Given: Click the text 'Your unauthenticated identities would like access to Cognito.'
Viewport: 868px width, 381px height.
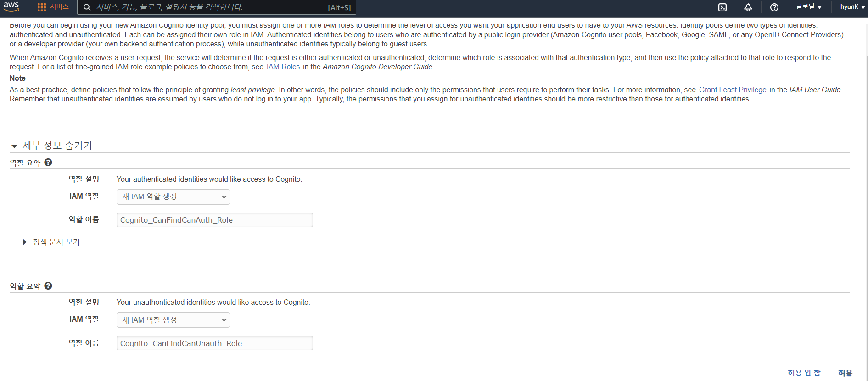Looking at the screenshot, I should click(213, 303).
